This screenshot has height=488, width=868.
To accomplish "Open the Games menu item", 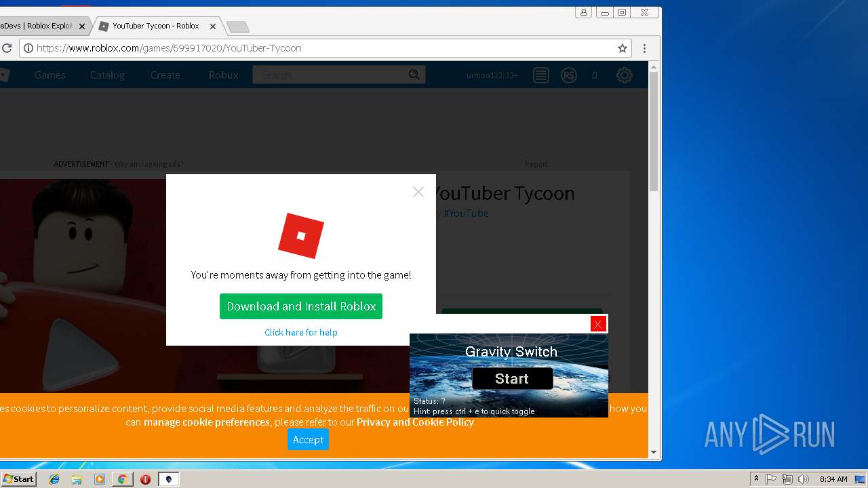I will [x=50, y=75].
